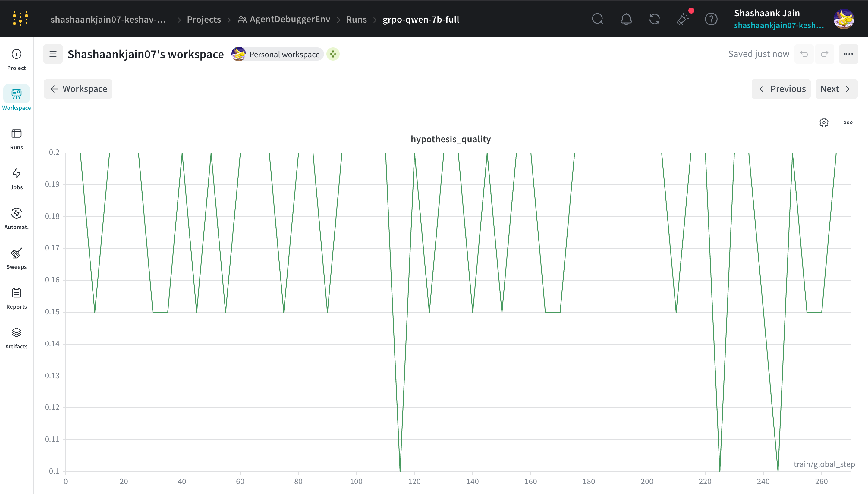The height and width of the screenshot is (494, 868).
Task: Open the help question mark icon
Action: point(711,19)
